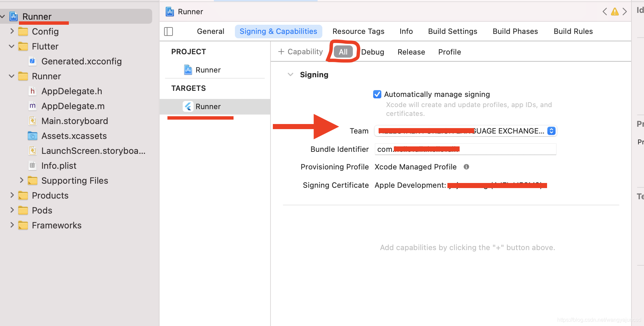Click the Products folder icon
The height and width of the screenshot is (326, 644).
23,196
